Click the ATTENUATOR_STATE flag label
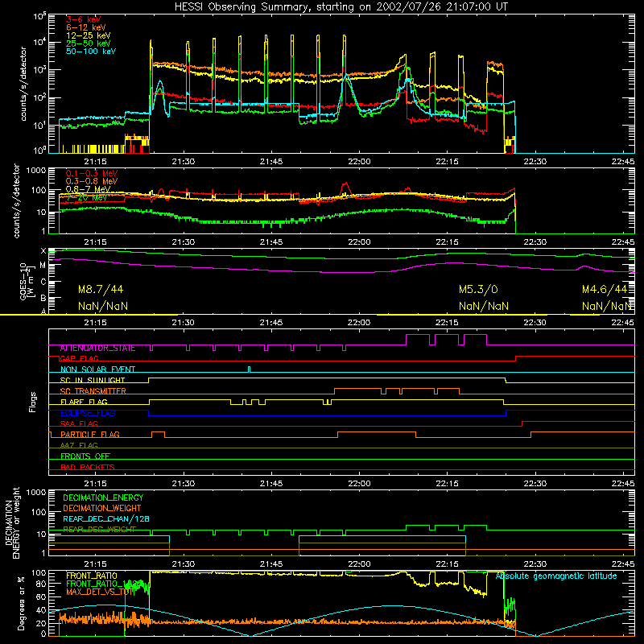This screenshot has width=644, height=644. click(97, 349)
